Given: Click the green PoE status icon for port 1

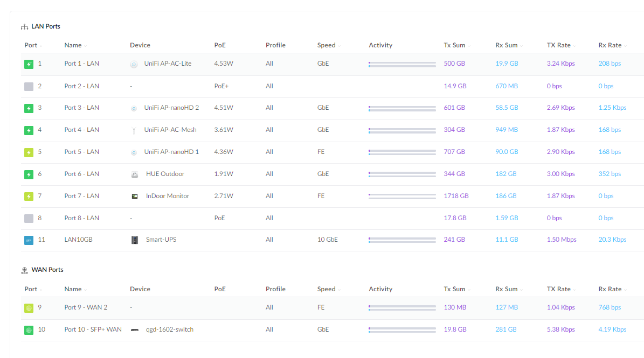Looking at the screenshot, I should point(29,64).
